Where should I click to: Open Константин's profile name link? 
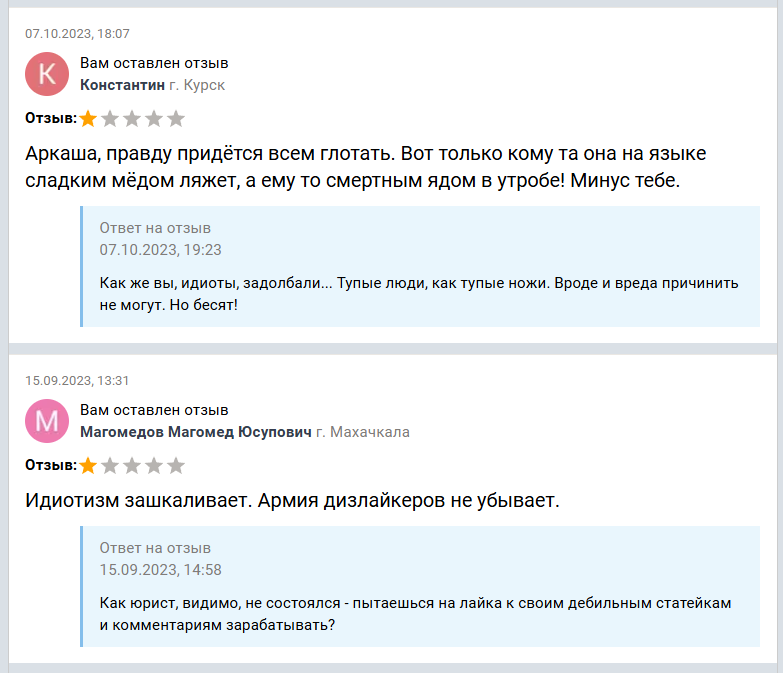coord(122,85)
